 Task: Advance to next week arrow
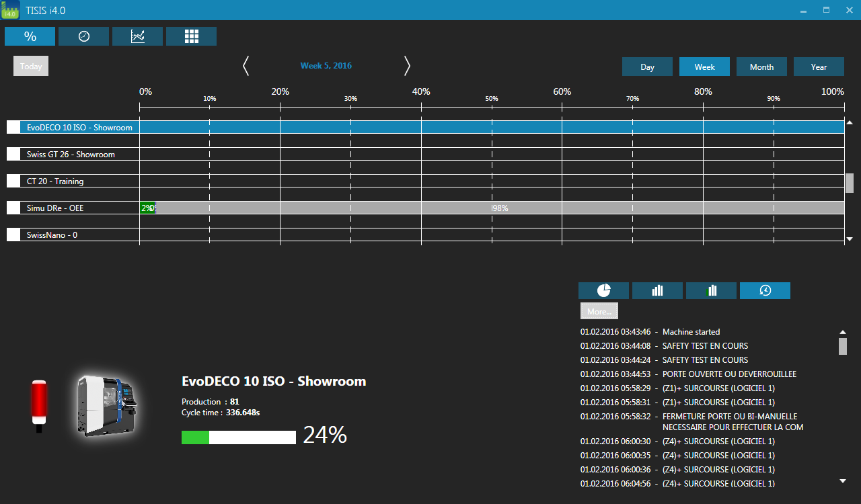point(407,66)
